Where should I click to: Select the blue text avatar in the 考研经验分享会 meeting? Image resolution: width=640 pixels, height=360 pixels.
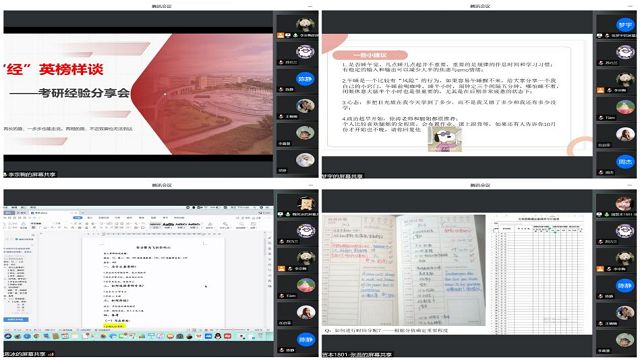305,79
